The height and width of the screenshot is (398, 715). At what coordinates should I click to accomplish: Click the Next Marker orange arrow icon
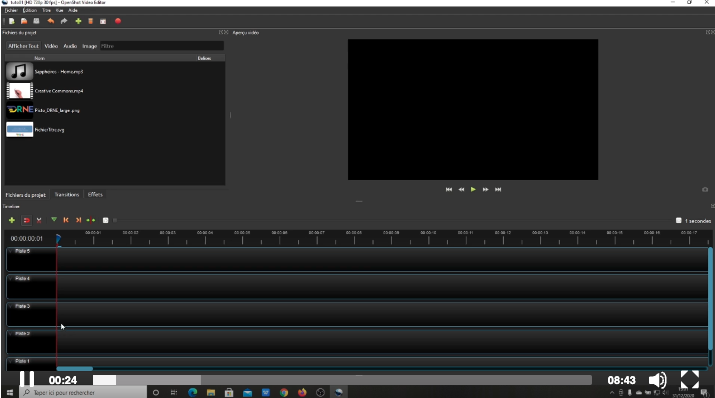tap(78, 220)
